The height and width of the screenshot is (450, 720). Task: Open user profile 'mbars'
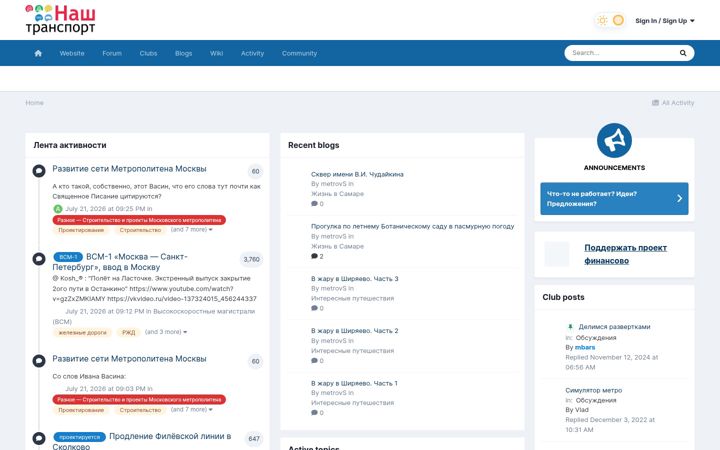(585, 348)
